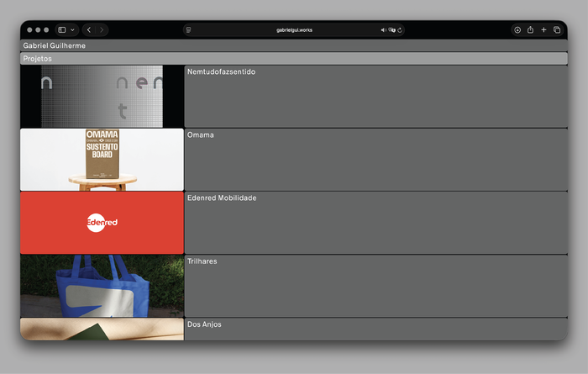Image resolution: width=588 pixels, height=374 pixels.
Task: Select the Projetos section header
Action: [38, 59]
